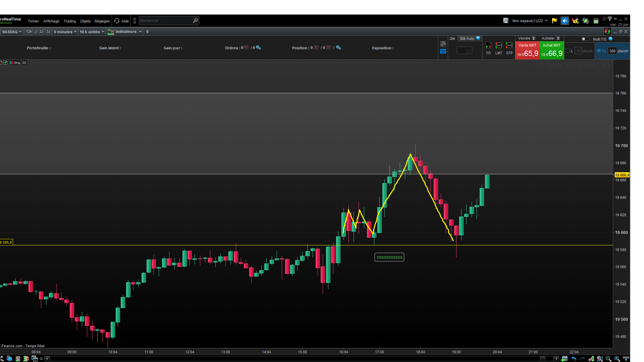Click the Recherche search field

click(x=166, y=21)
